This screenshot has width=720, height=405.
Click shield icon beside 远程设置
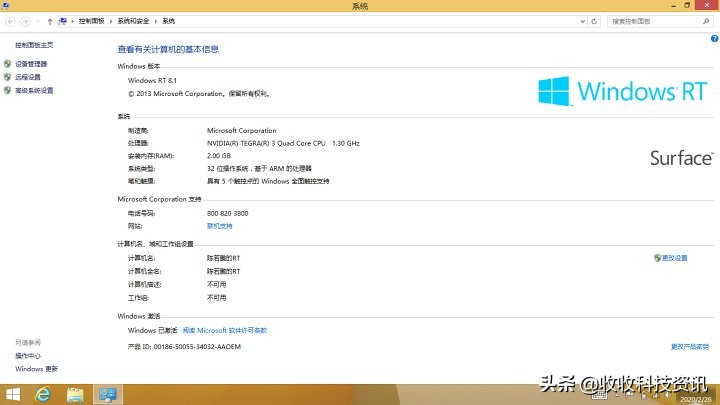(7, 77)
